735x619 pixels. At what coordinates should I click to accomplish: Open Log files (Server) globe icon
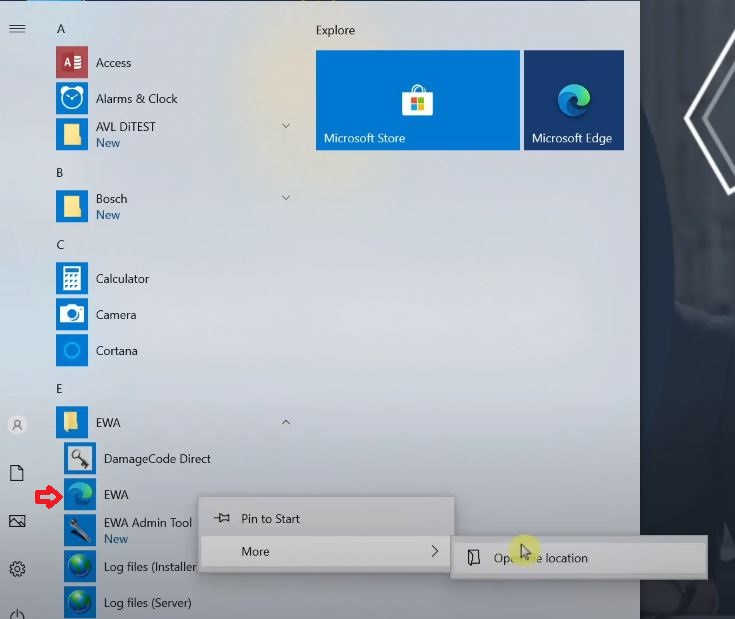(x=80, y=602)
